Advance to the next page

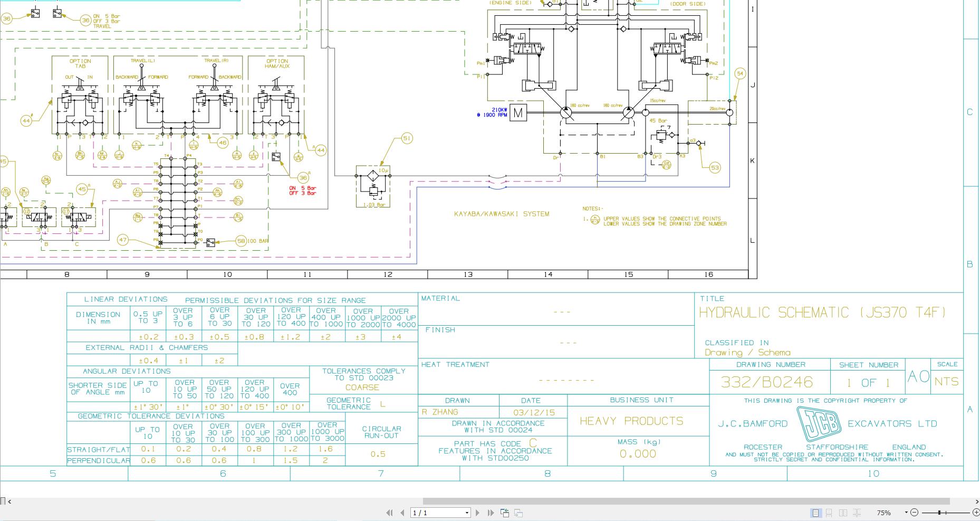click(x=478, y=513)
